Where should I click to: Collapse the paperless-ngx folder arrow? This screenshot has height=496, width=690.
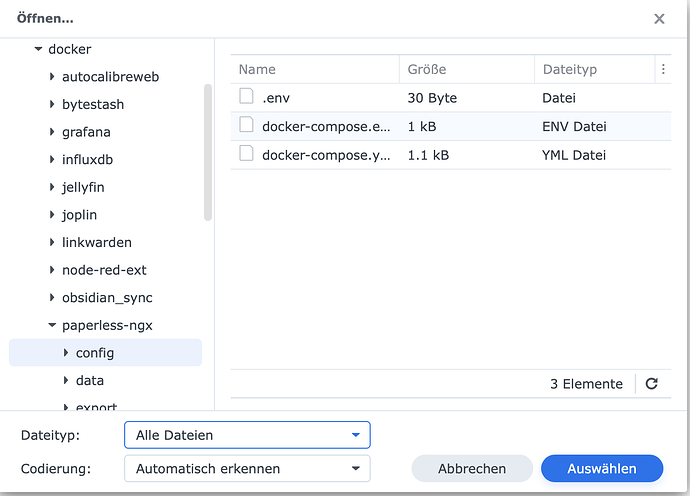pos(52,325)
